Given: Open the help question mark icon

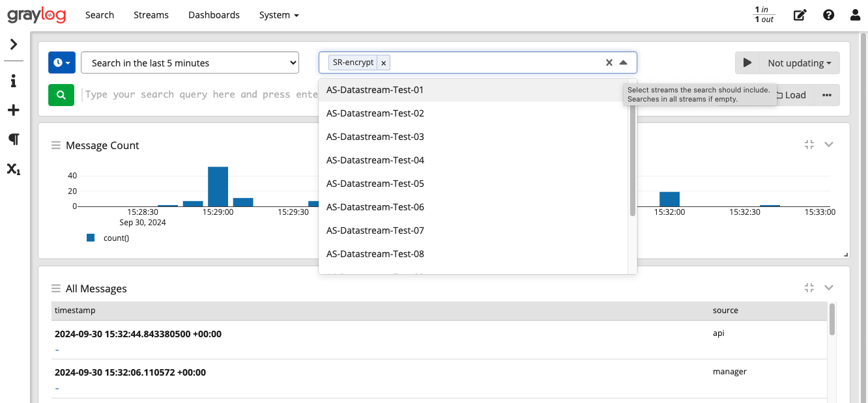Looking at the screenshot, I should 828,15.
